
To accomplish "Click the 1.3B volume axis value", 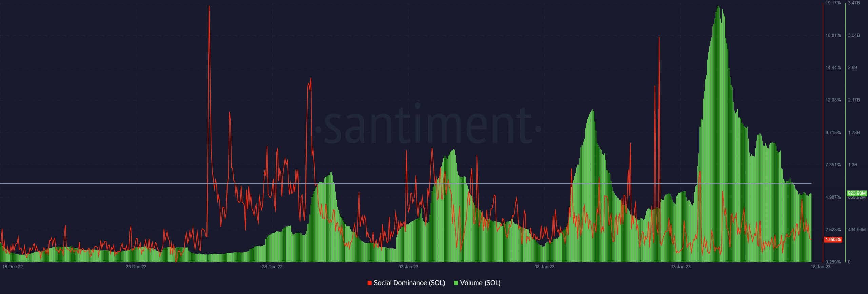I will (852, 165).
